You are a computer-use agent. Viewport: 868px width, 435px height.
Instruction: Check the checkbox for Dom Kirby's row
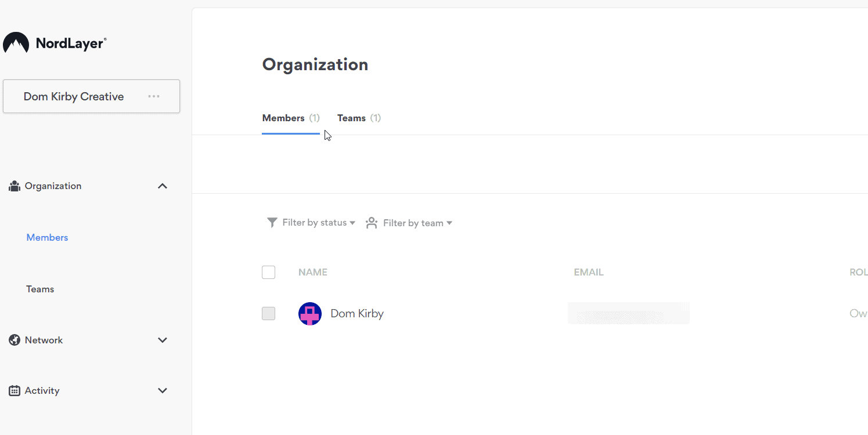tap(268, 313)
